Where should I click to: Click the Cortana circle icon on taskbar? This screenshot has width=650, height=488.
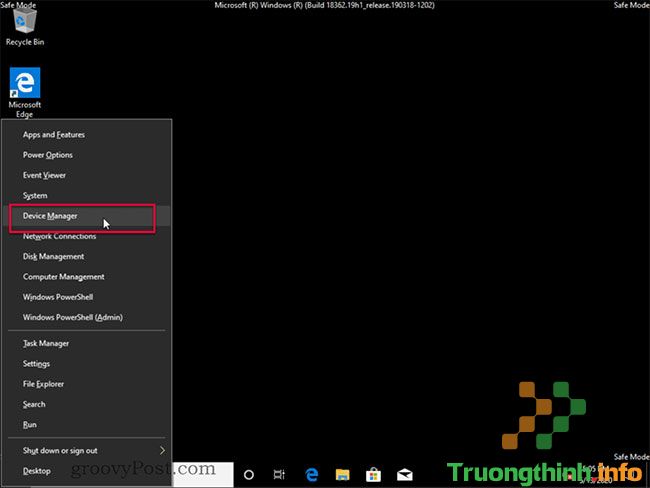(249, 475)
